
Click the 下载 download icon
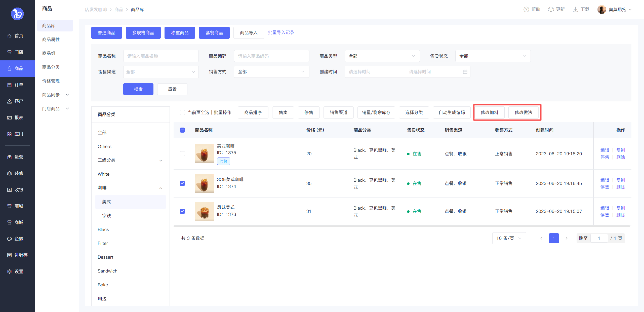click(575, 10)
